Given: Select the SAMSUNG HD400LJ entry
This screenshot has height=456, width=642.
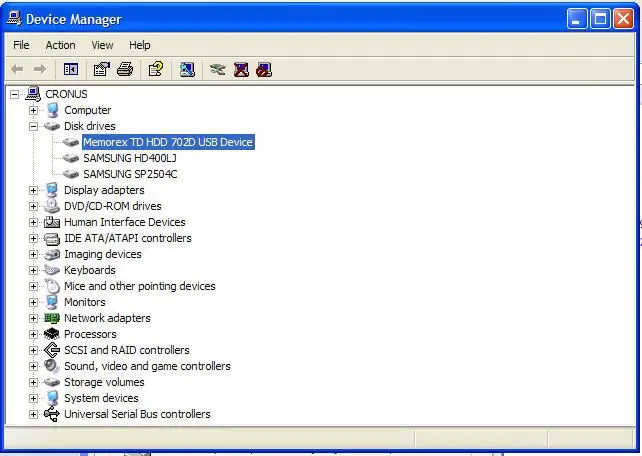Looking at the screenshot, I should point(130,158).
